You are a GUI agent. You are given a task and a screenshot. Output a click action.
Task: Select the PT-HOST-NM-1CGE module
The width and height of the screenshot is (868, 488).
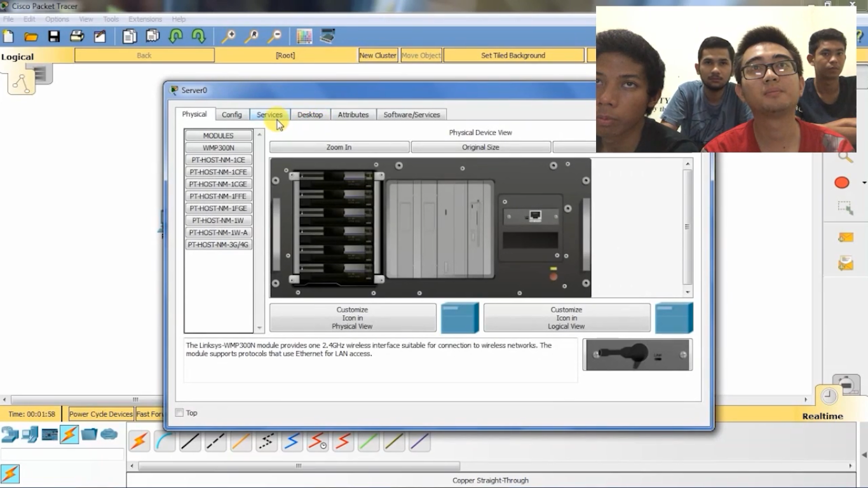click(219, 184)
